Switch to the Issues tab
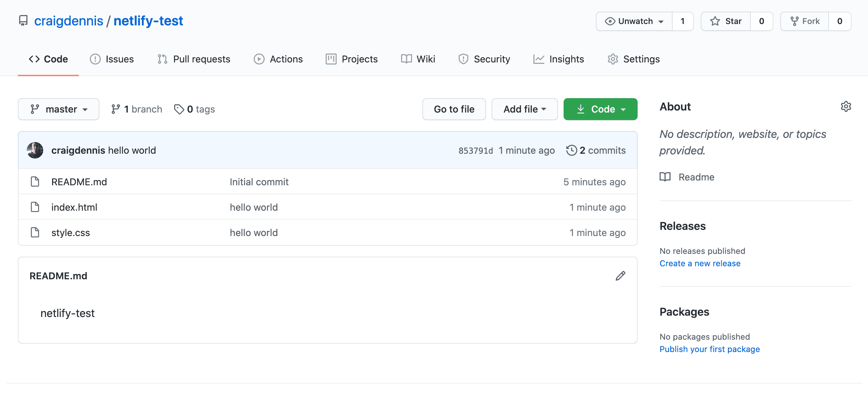This screenshot has height=398, width=868. [x=112, y=59]
